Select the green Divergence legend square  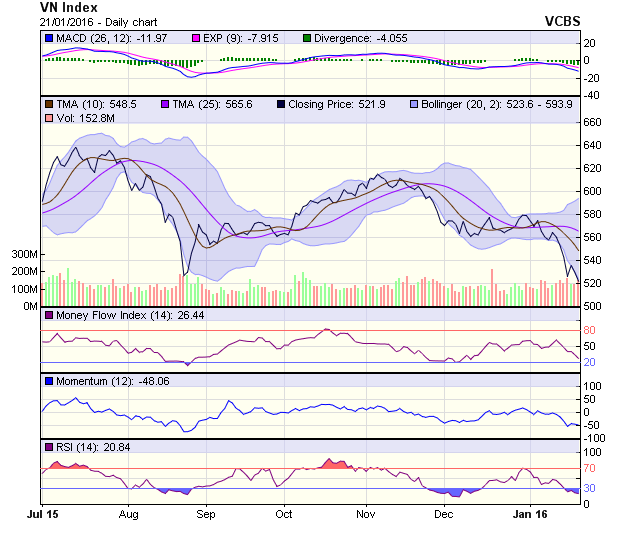tap(306, 39)
